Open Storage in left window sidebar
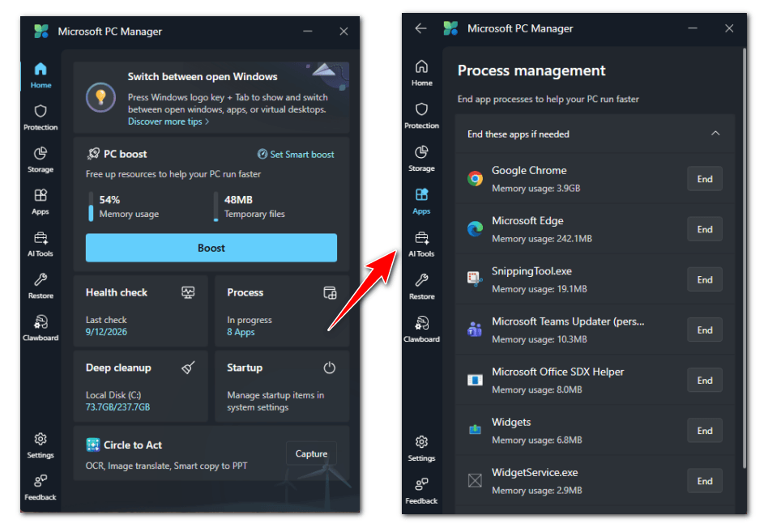Screen dimensions: 768x532 pos(41,160)
